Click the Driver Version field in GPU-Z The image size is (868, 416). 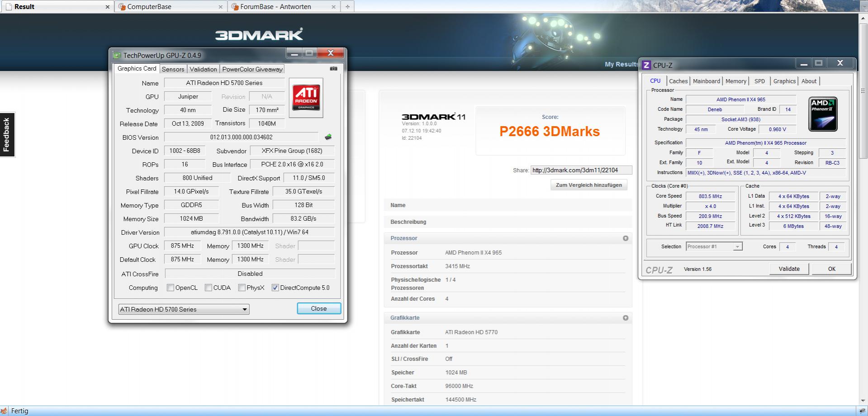249,232
